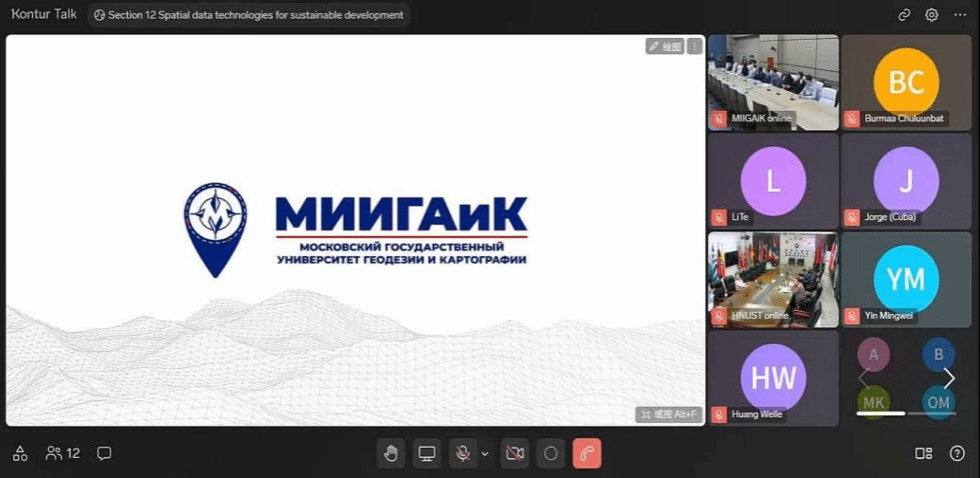Expand microphone options arrow

(x=485, y=453)
